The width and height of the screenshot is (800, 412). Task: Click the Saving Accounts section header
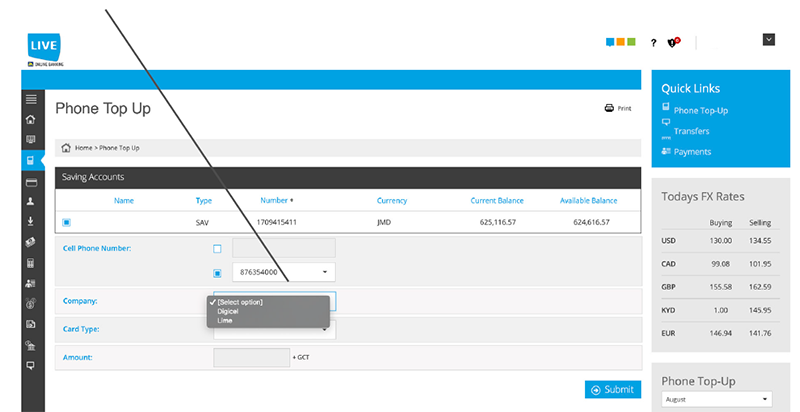click(348, 177)
